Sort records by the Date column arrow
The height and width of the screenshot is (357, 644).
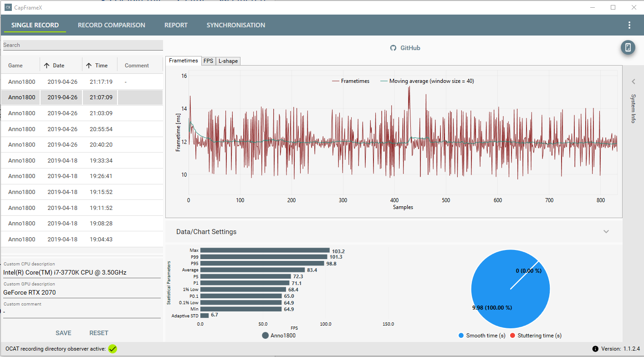click(x=46, y=66)
